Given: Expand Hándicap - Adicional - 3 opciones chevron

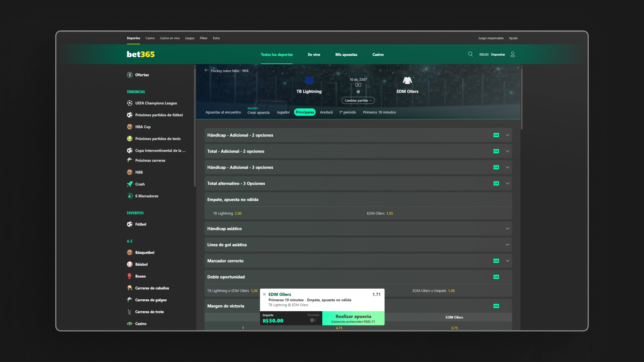Looking at the screenshot, I should coord(507,167).
